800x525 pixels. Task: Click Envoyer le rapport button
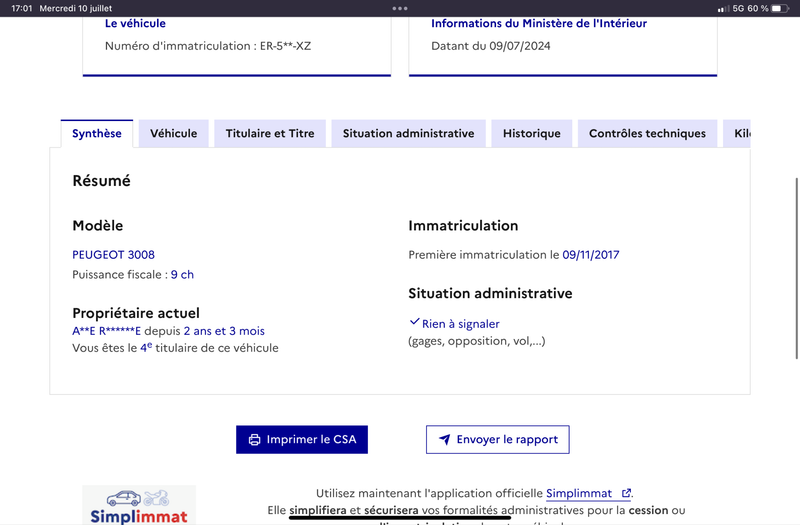point(497,439)
